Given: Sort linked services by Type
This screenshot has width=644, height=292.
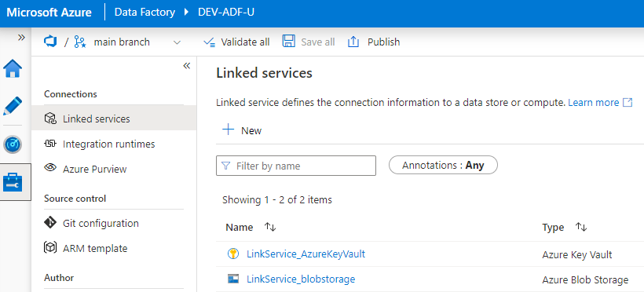Looking at the screenshot, I should 581,227.
